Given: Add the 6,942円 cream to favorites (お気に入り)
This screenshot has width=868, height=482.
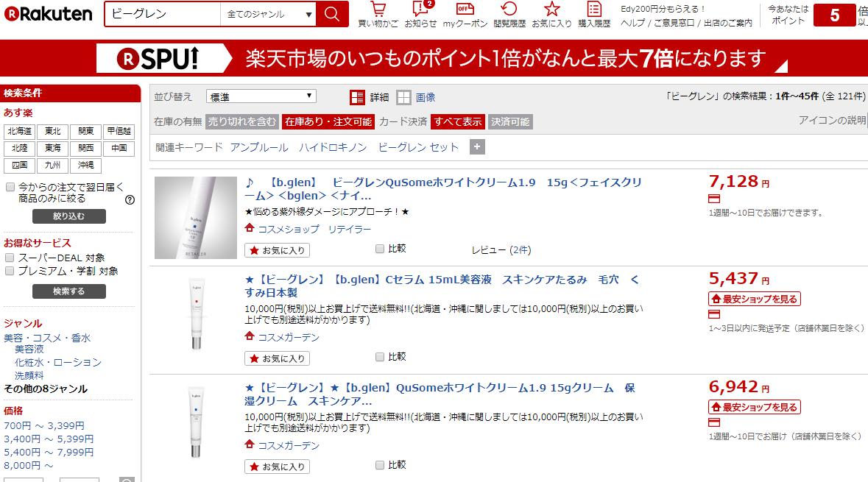Looking at the screenshot, I should pos(278,467).
